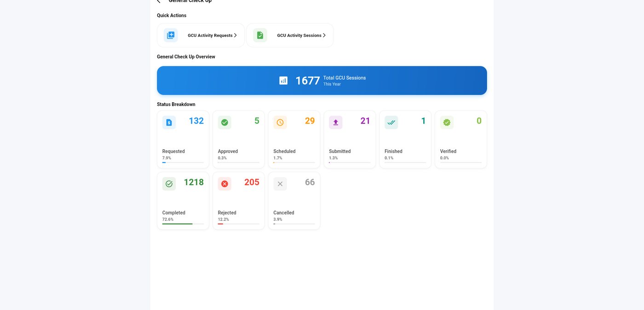The image size is (644, 310).
Task: Click the 3.9% Cancelled percentage
Action: pos(278,219)
